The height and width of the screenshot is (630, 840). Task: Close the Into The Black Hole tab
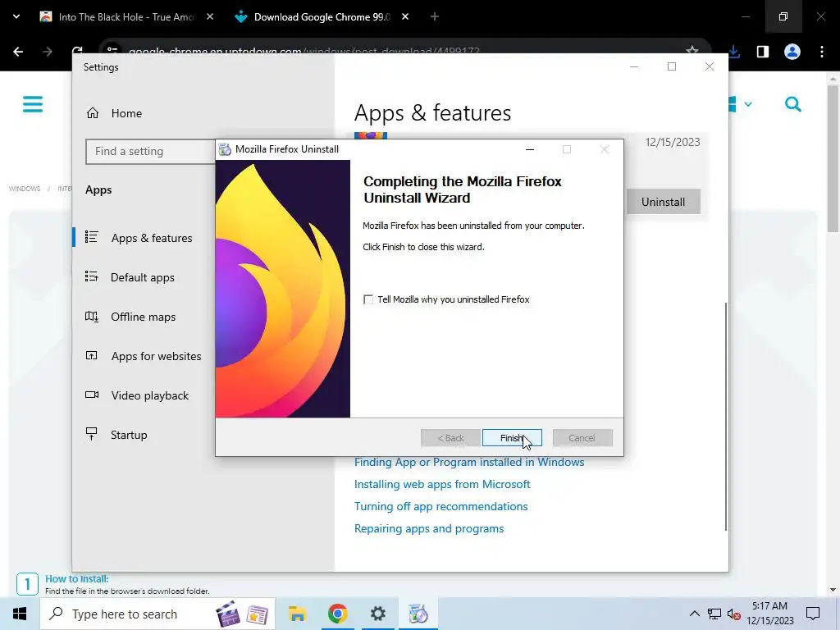(x=210, y=17)
